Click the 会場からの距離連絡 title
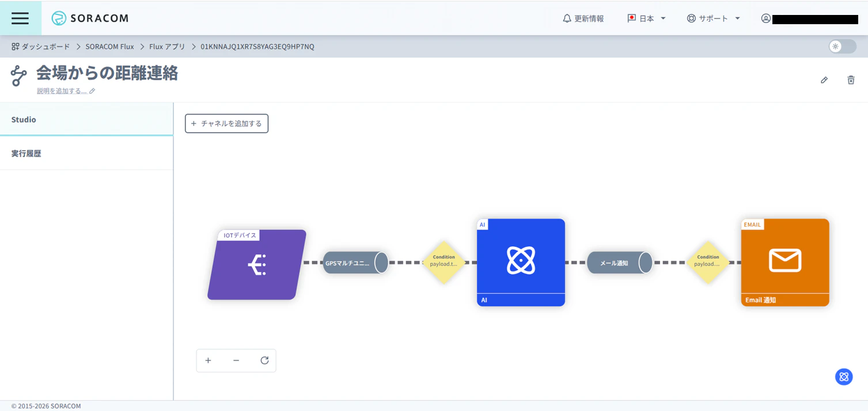 [107, 73]
